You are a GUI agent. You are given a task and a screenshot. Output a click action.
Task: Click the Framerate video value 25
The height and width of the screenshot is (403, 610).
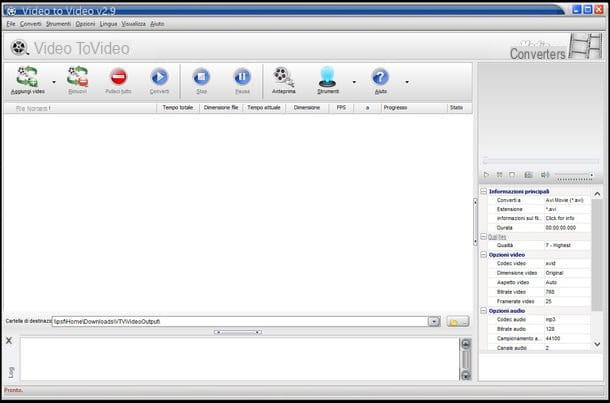tap(549, 301)
